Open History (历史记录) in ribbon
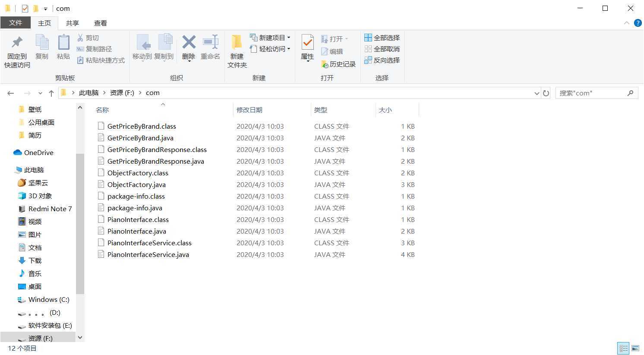The width and height of the screenshot is (644, 355). [338, 64]
